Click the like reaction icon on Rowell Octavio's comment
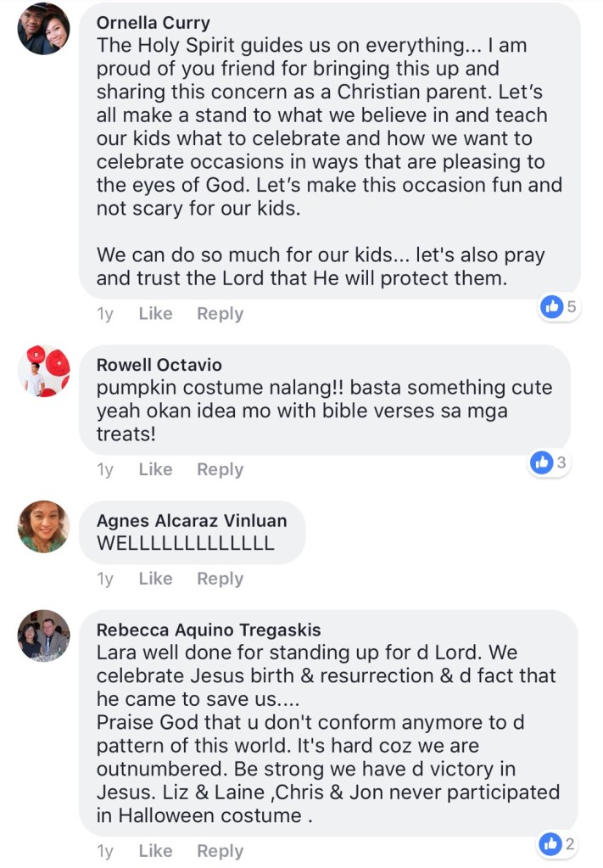The width and height of the screenshot is (603, 868). pyautogui.click(x=541, y=462)
